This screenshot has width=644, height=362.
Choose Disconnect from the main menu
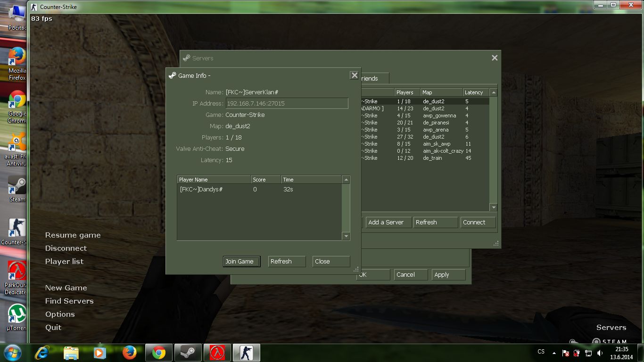66,248
